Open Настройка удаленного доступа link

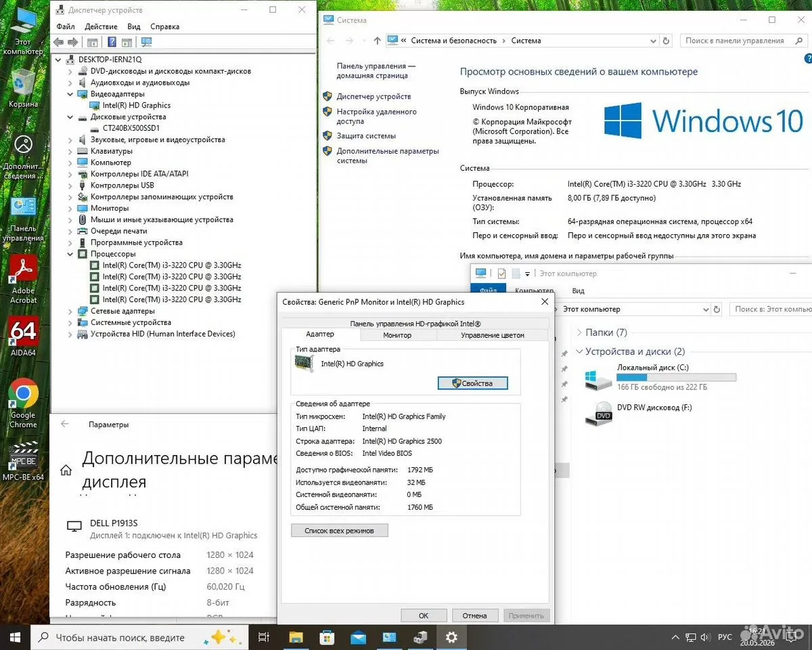pyautogui.click(x=377, y=116)
